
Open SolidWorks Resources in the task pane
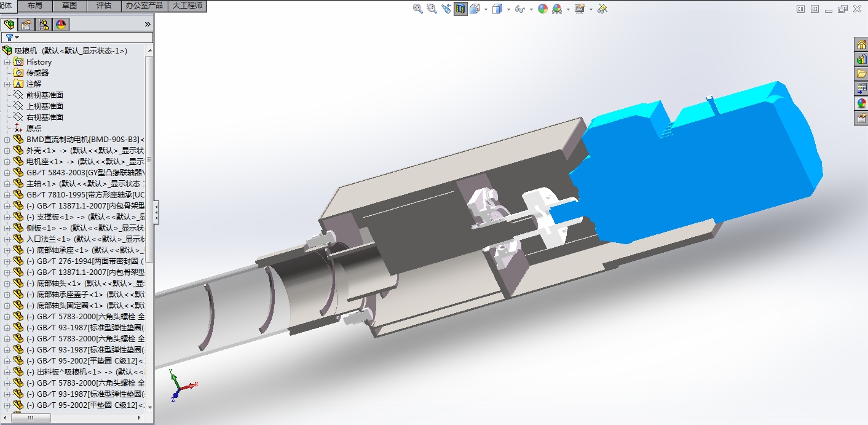point(861,44)
